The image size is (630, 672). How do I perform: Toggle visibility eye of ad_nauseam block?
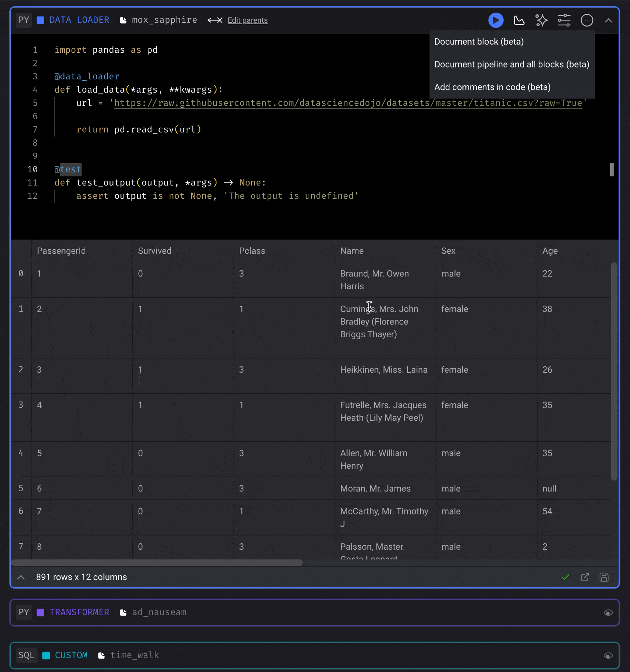(x=608, y=613)
